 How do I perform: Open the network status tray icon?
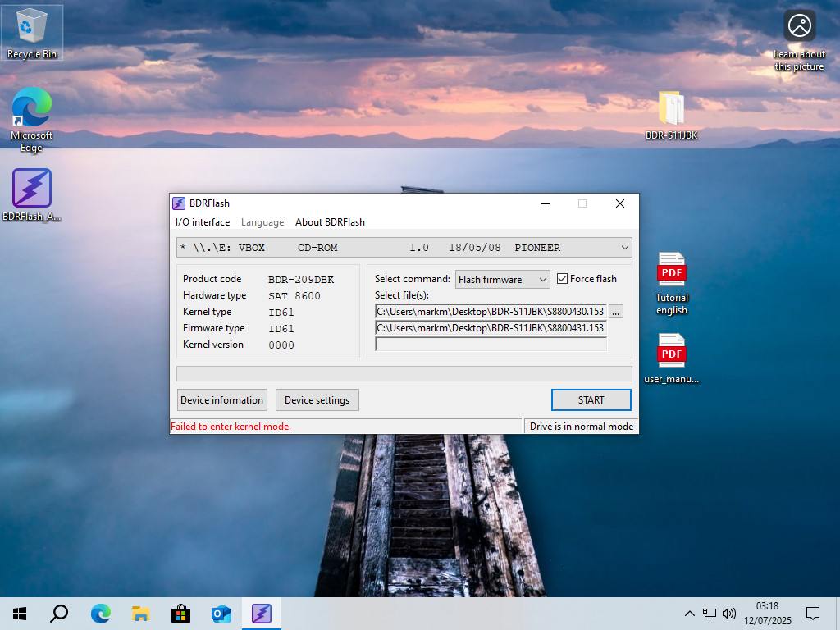(x=710, y=614)
